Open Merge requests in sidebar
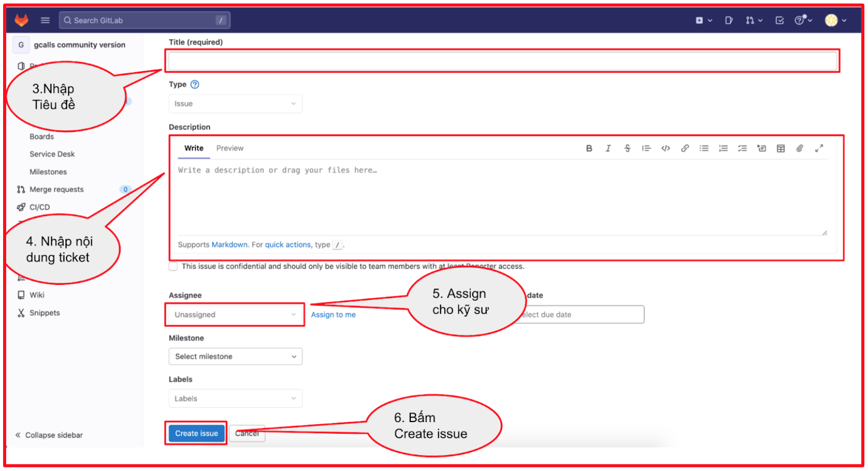The width and height of the screenshot is (868, 471). 56,190
